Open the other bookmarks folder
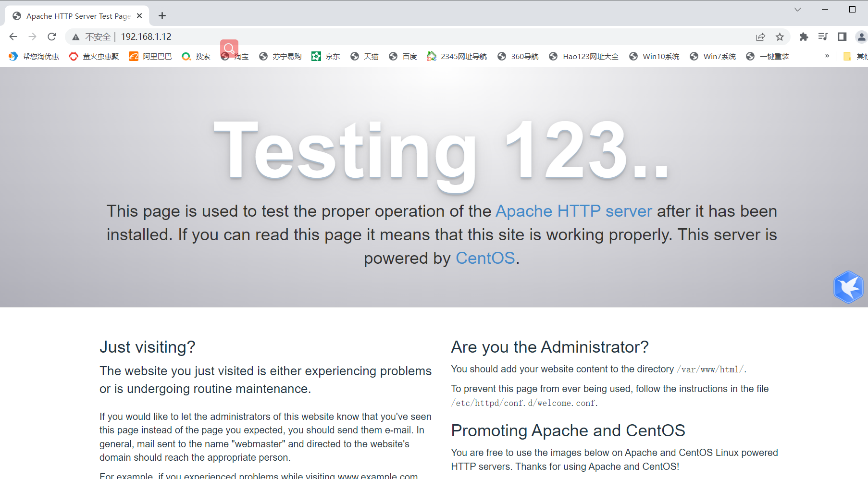Screen dimensions: 868x479 (x=855, y=56)
